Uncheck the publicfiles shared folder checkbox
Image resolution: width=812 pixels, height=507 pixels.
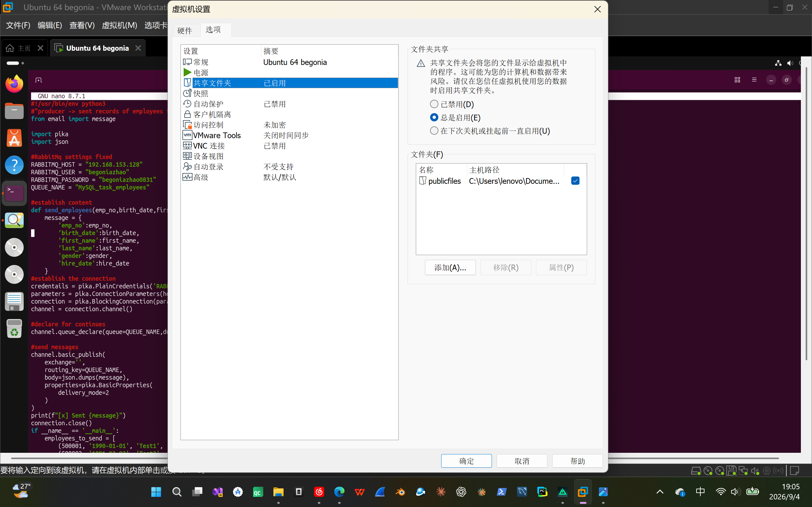(x=575, y=181)
